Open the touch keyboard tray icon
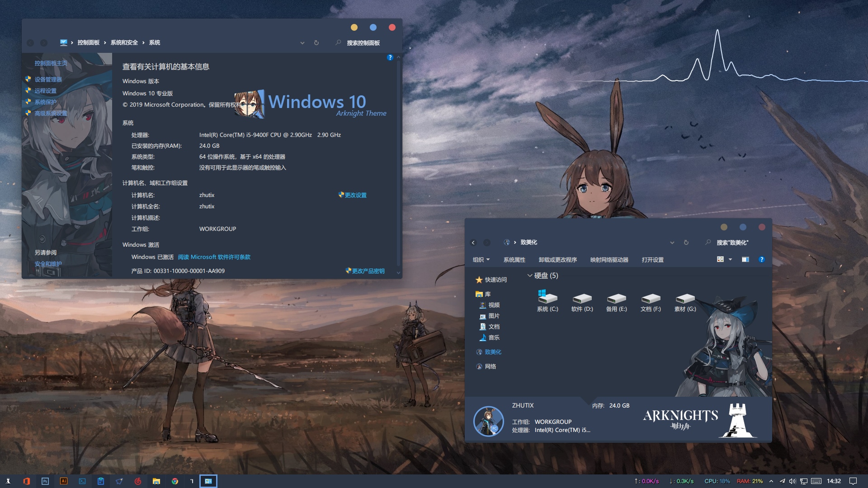 816,481
